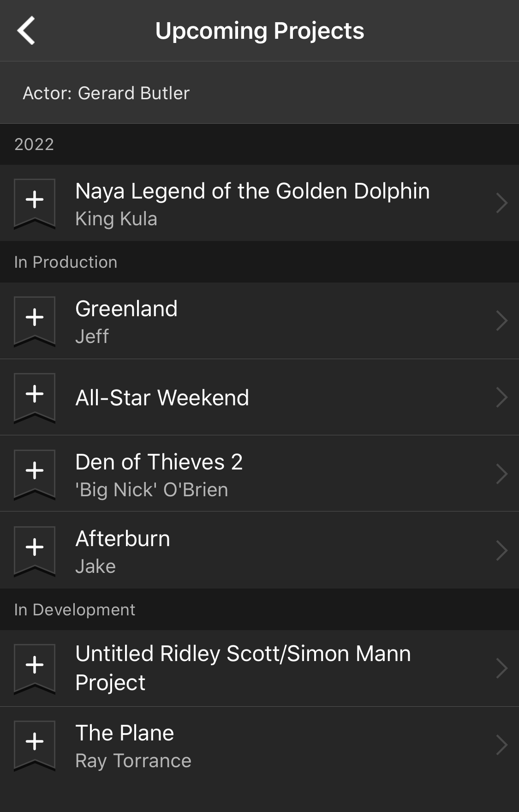519x812 pixels.
Task: Tap the chevron beside The Plane
Action: click(501, 745)
